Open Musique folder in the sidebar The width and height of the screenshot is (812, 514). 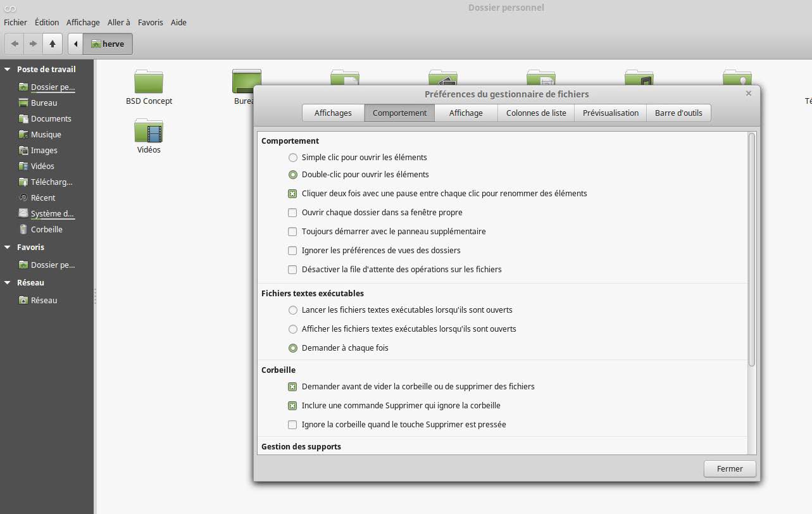coord(46,134)
